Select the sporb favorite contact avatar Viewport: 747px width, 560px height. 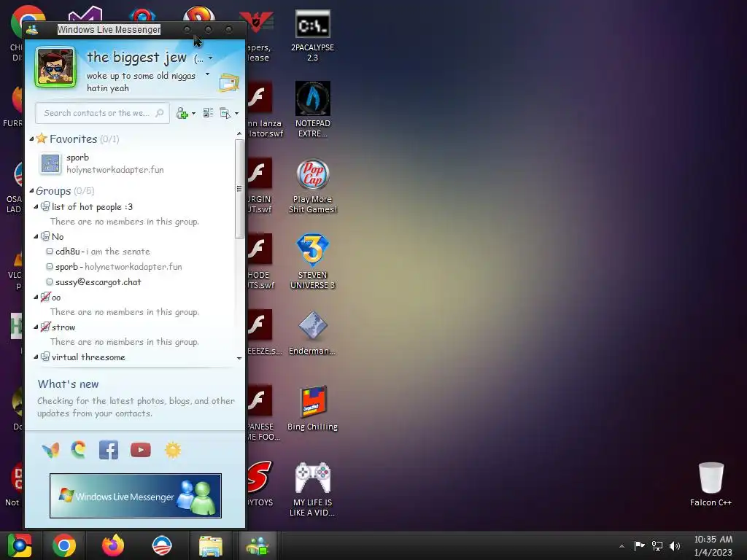point(50,163)
